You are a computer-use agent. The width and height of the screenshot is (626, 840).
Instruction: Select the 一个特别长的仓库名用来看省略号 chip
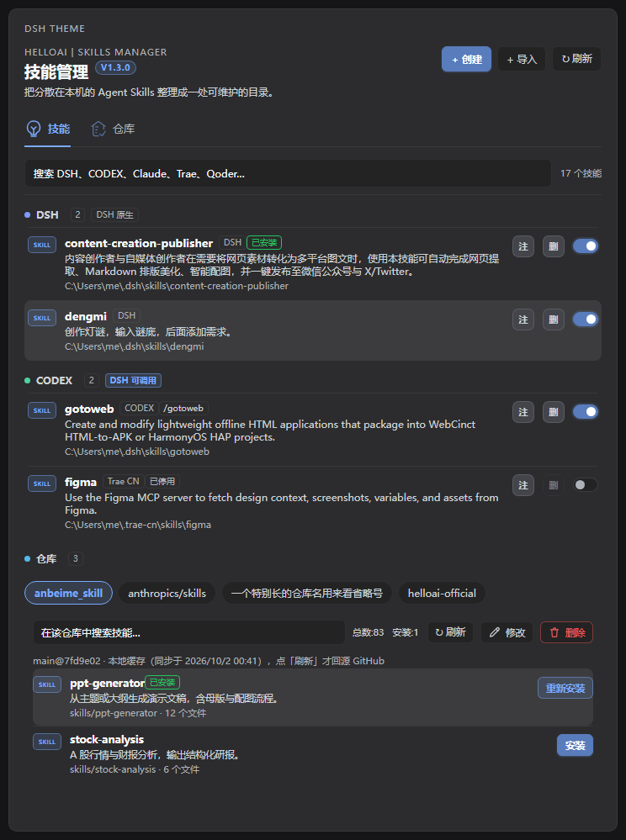[307, 593]
